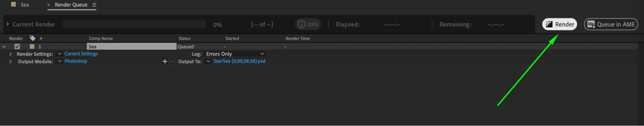Add an output module with plus icon
Image resolution: width=644 pixels, height=126 pixels.
[x=165, y=61]
